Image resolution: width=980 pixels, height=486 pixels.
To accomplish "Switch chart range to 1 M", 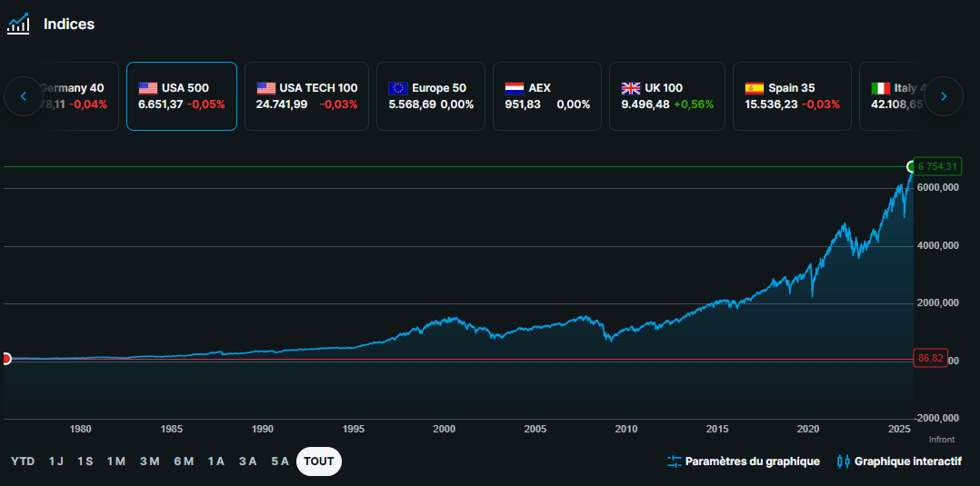I will (116, 461).
